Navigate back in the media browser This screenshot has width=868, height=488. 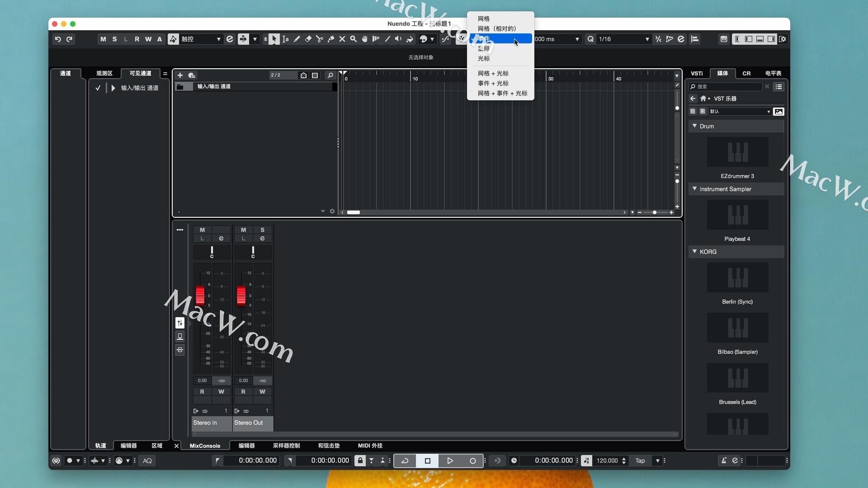pos(693,99)
